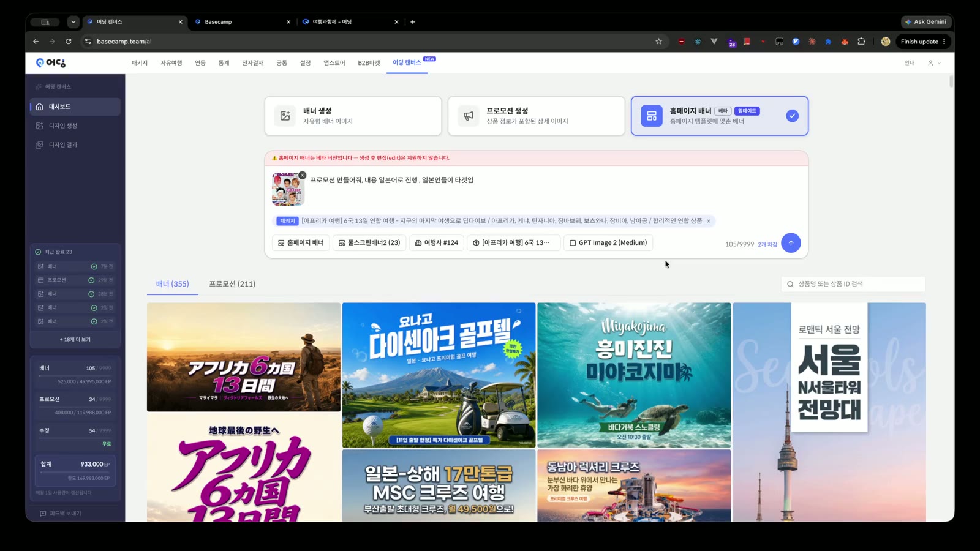Open the 전자결재 menu
This screenshot has width=980, height=551.
point(252,63)
